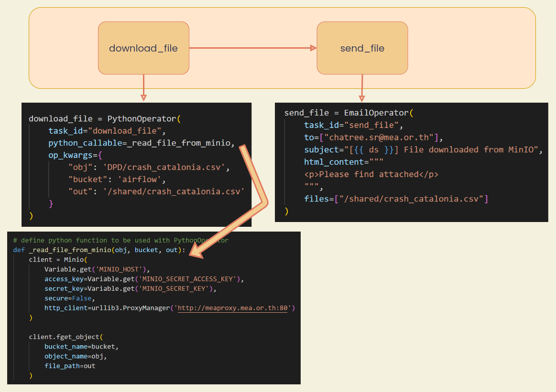
Task: Click arrowhead below download_file pointing to code
Action: (143, 97)
